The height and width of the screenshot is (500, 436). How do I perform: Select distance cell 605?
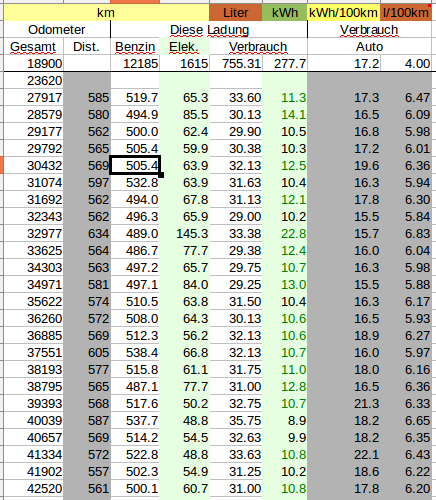coord(87,353)
